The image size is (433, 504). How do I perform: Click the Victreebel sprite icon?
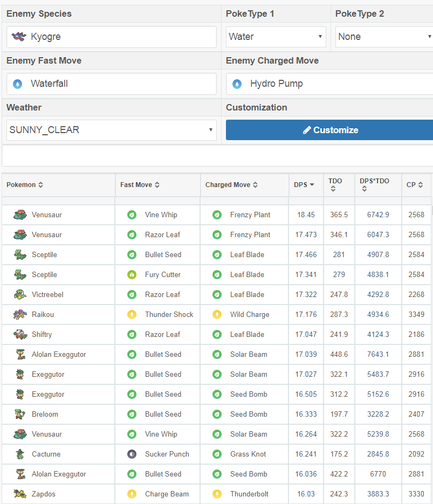point(20,294)
